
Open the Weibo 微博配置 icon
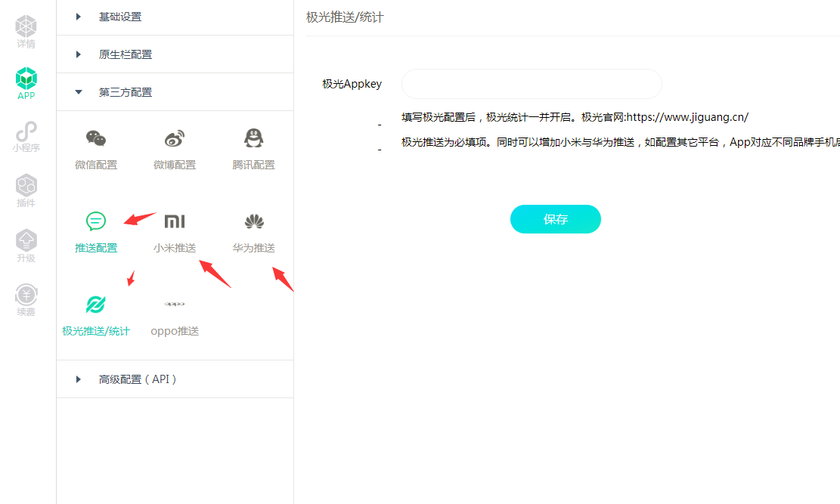coord(175,138)
